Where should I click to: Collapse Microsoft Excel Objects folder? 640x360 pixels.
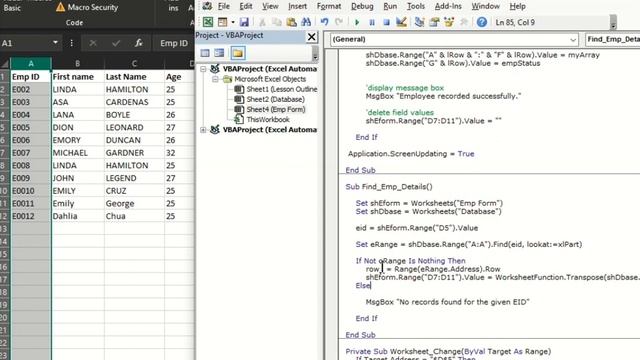(x=215, y=79)
